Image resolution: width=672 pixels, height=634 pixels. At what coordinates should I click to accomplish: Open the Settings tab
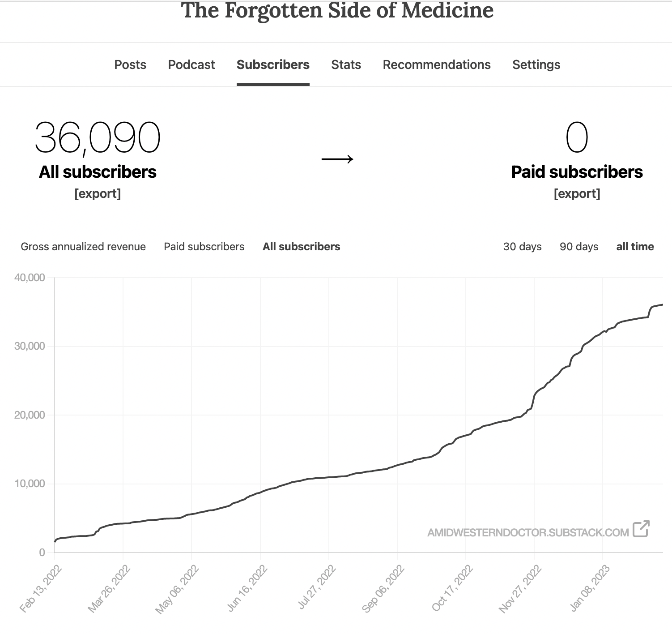pyautogui.click(x=536, y=64)
